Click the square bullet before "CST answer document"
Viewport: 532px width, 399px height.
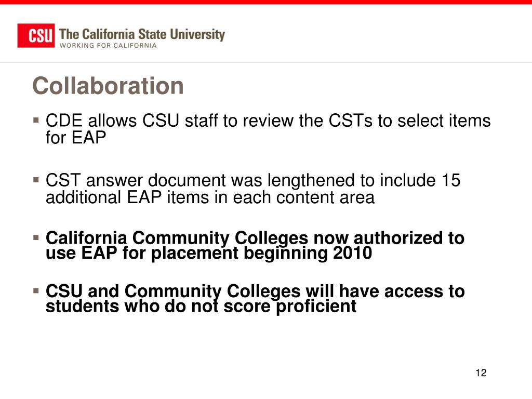(36, 179)
